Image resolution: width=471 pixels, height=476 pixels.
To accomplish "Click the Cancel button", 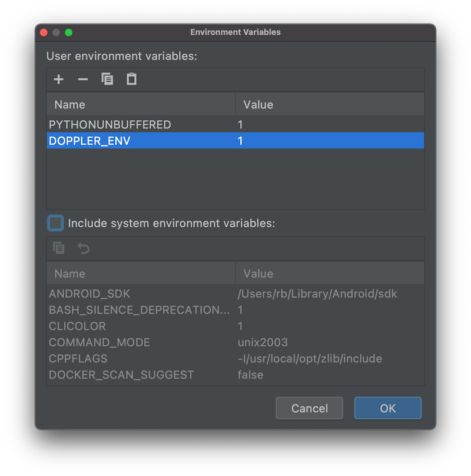I will [x=309, y=408].
